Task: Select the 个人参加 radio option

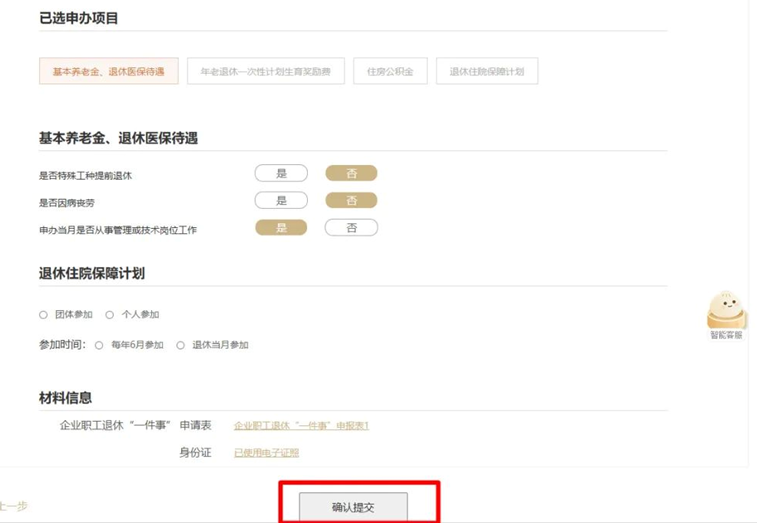Action: point(110,315)
